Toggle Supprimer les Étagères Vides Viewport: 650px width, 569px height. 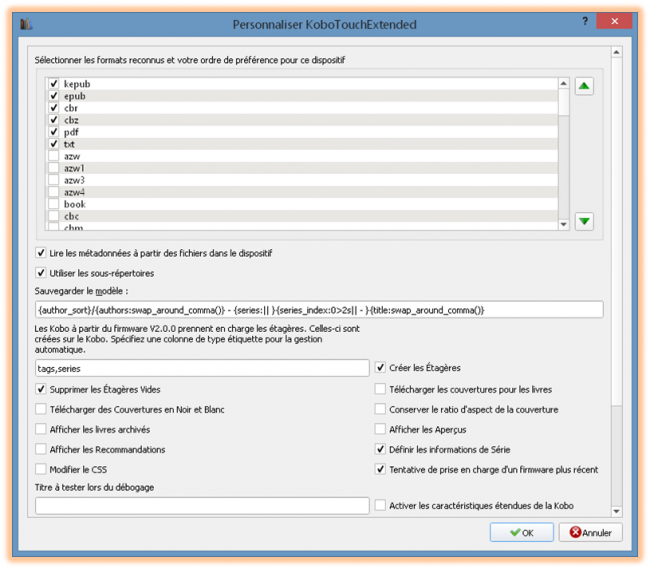pos(41,390)
